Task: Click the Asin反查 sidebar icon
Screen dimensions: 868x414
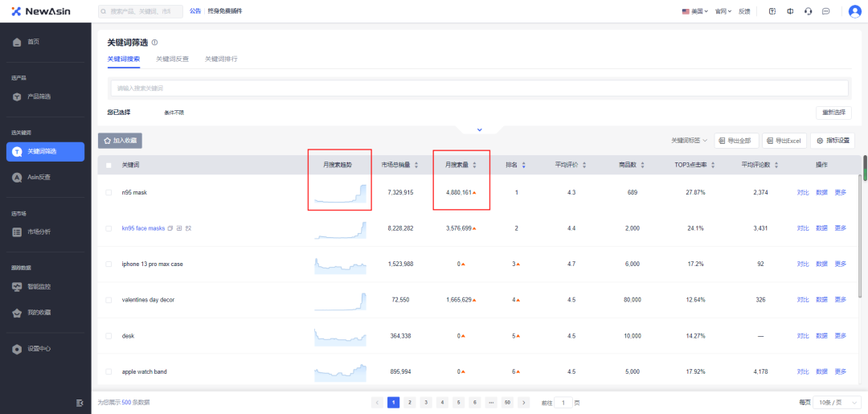Action: click(x=17, y=177)
